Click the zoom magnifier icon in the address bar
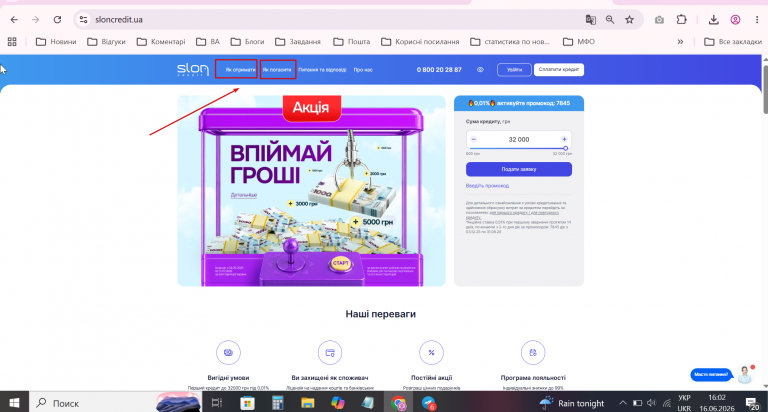 610,20
